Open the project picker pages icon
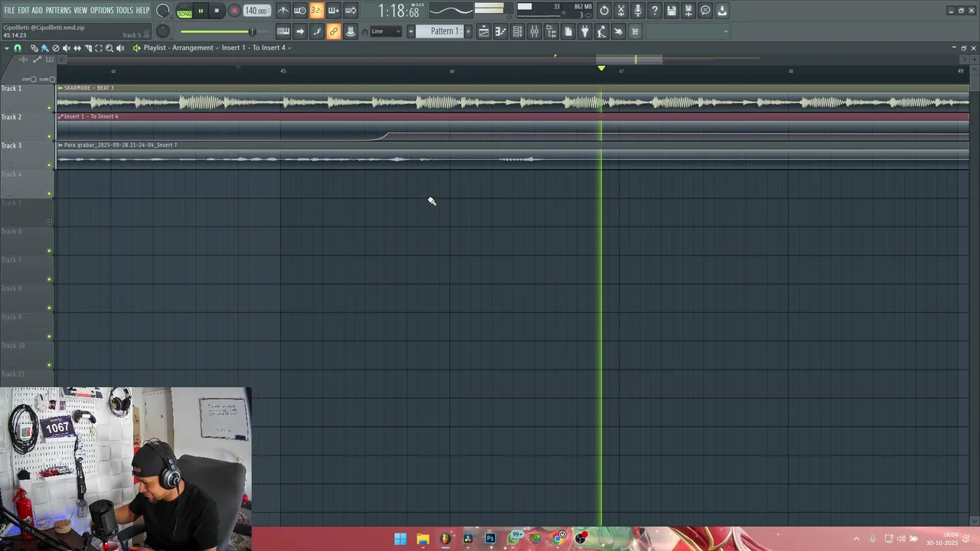 568,31
